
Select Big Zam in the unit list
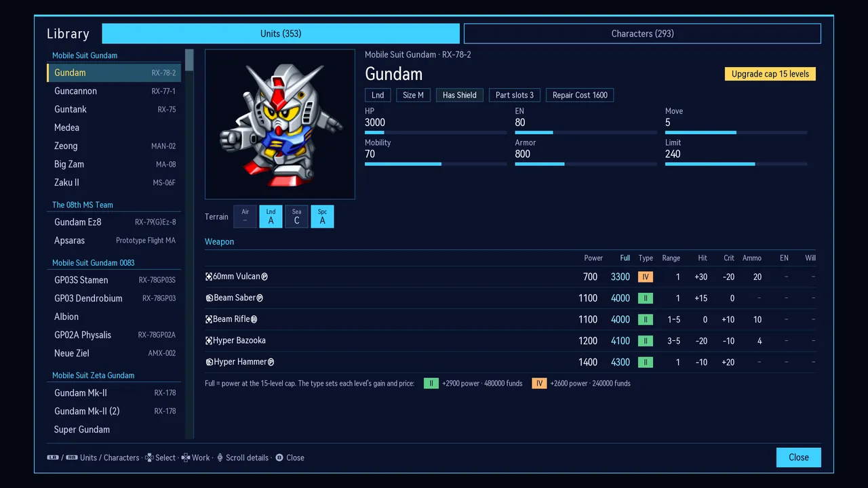[x=114, y=164]
